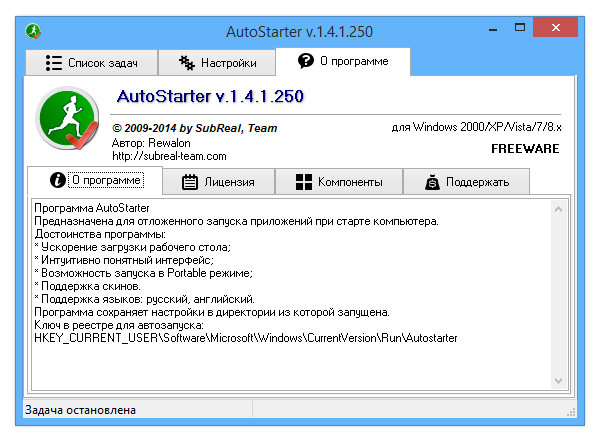Close the AutoStarter window

tap(556, 27)
